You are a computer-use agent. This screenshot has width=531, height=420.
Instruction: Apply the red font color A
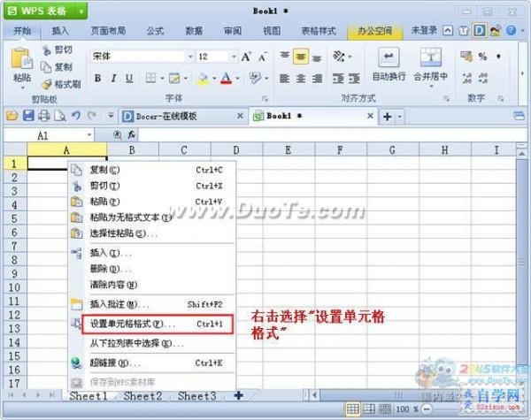coord(227,78)
